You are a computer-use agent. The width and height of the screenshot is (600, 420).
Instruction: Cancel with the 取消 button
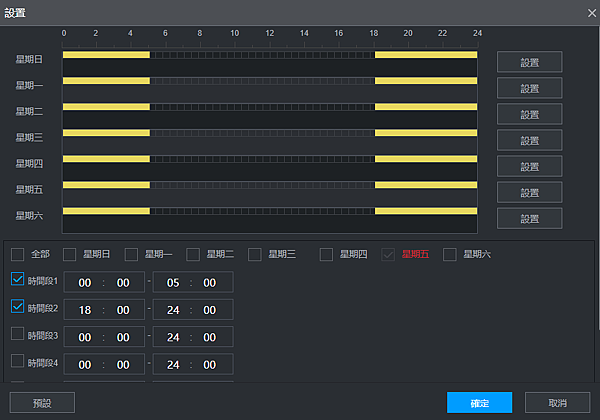pyautogui.click(x=558, y=403)
